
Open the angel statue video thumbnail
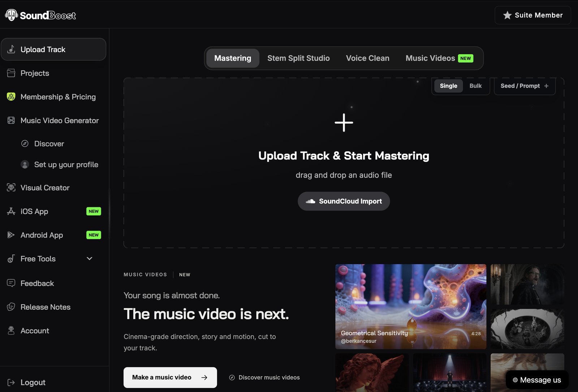(x=372, y=372)
